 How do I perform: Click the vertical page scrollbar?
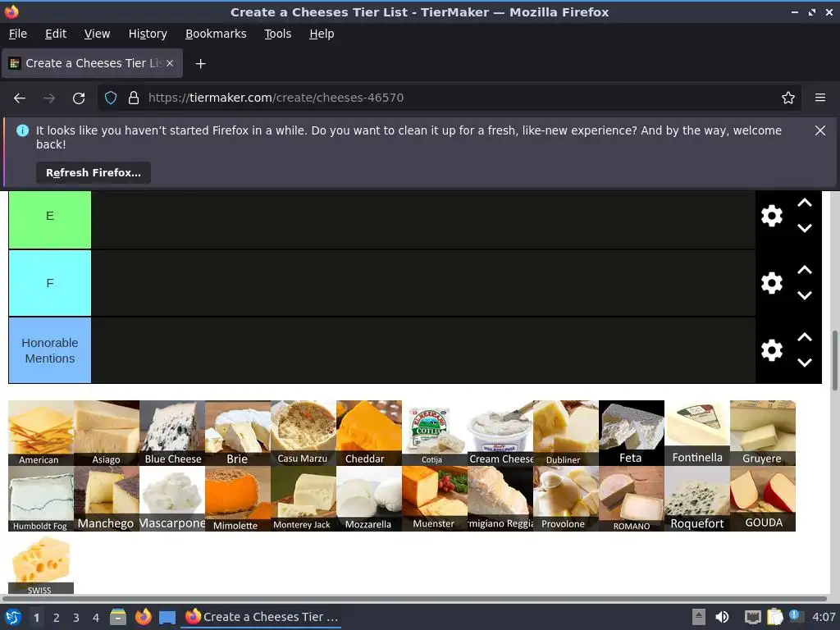click(834, 360)
